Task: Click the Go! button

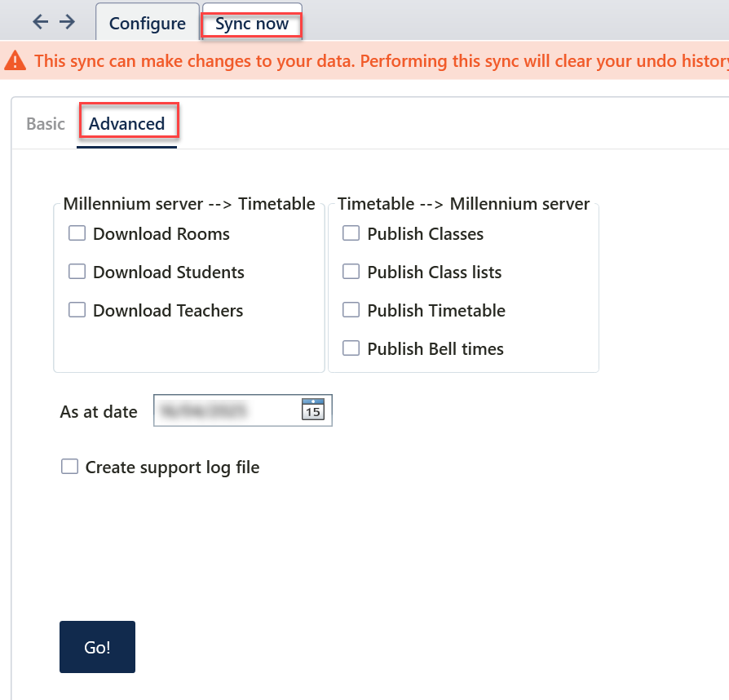Action: pyautogui.click(x=97, y=647)
